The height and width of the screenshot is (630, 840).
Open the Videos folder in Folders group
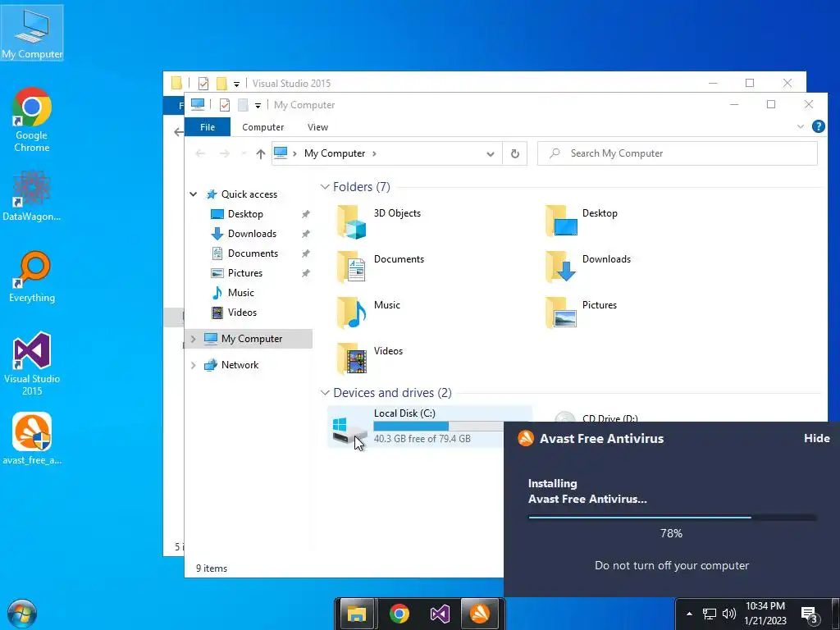370,358
